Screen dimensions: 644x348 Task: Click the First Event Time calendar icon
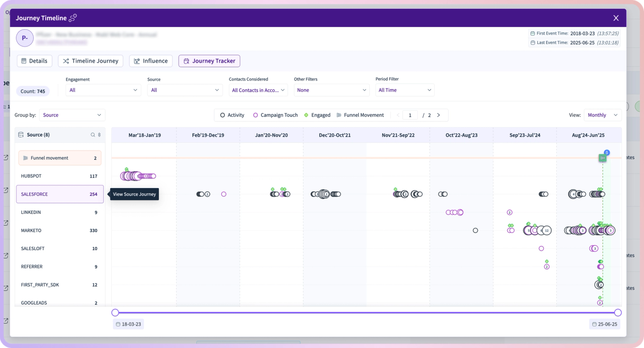[533, 34]
